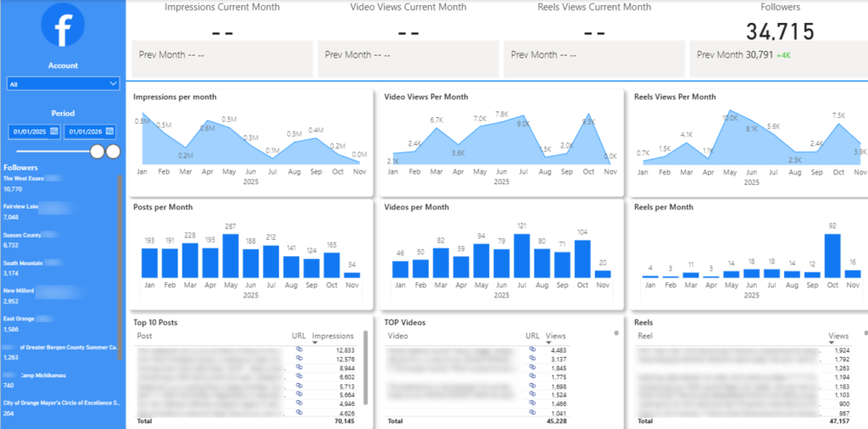The image size is (868, 429).
Task: Open URL link icon for 1,845 views video
Action: (532, 367)
